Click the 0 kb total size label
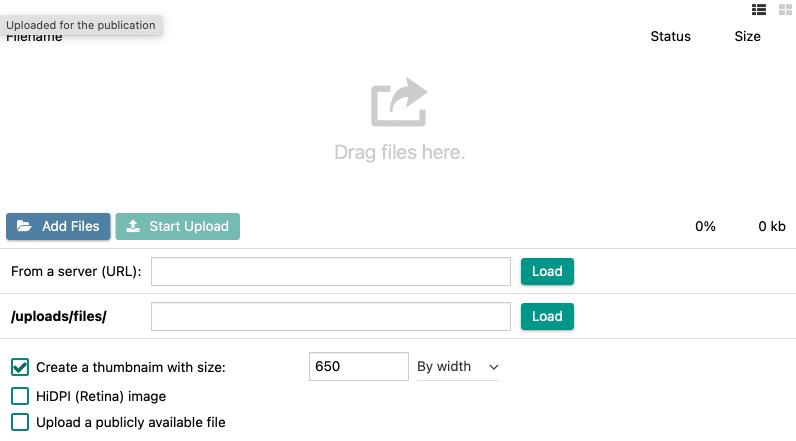The height and width of the screenshot is (441, 796). coord(771,226)
